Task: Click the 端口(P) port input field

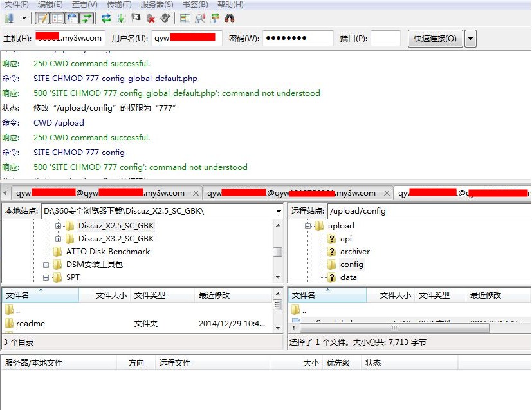Action: click(385, 39)
